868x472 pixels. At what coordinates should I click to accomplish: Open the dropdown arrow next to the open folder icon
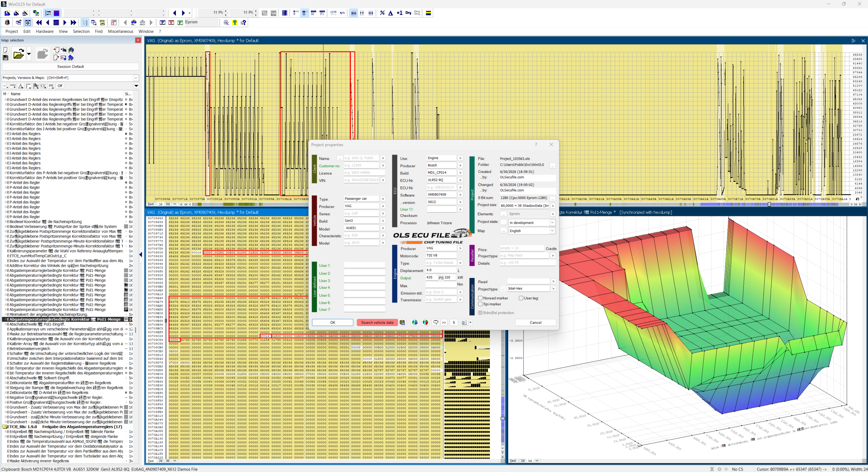point(29,54)
